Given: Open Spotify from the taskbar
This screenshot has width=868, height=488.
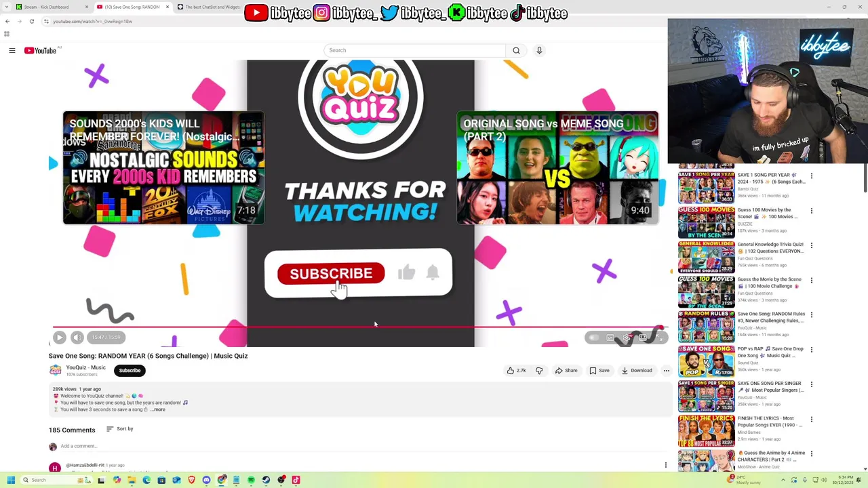Looking at the screenshot, I should click(x=251, y=480).
